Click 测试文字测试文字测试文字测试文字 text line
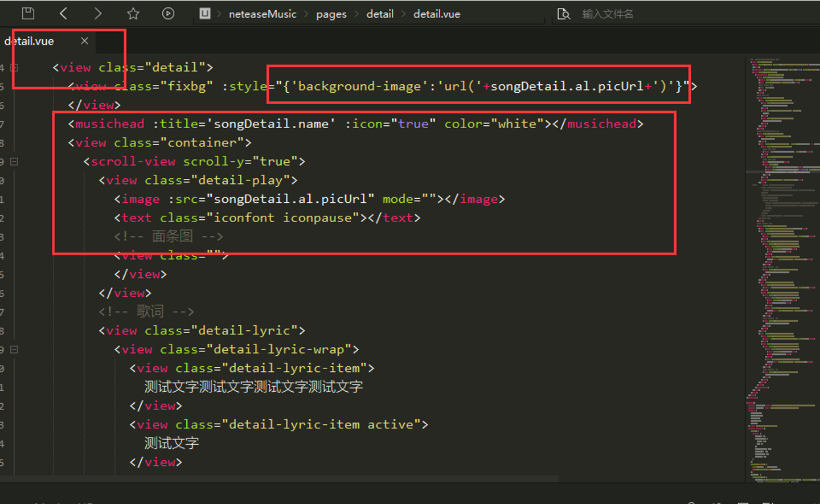The image size is (820, 504). pos(253,387)
